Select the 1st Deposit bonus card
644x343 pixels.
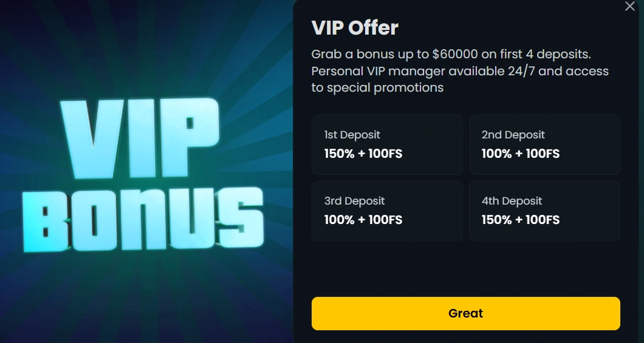click(387, 144)
